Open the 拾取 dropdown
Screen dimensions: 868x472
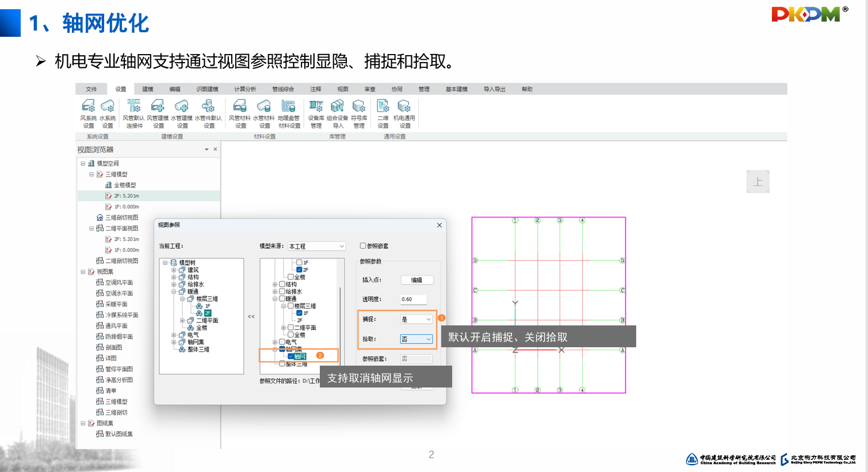[416, 339]
